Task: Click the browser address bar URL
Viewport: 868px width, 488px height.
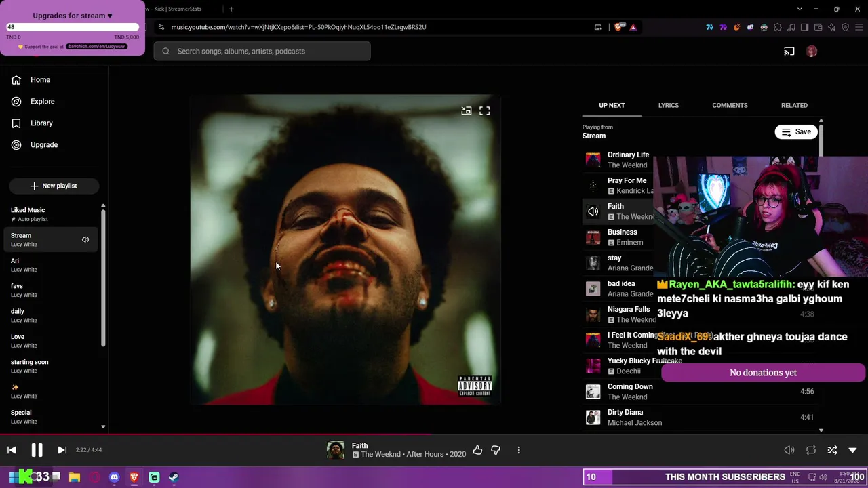Action: (298, 27)
